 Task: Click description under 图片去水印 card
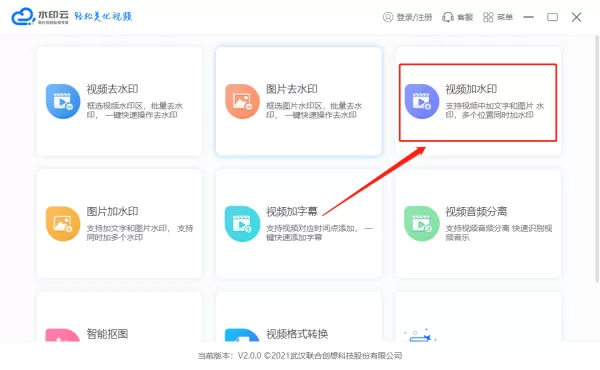(314, 110)
